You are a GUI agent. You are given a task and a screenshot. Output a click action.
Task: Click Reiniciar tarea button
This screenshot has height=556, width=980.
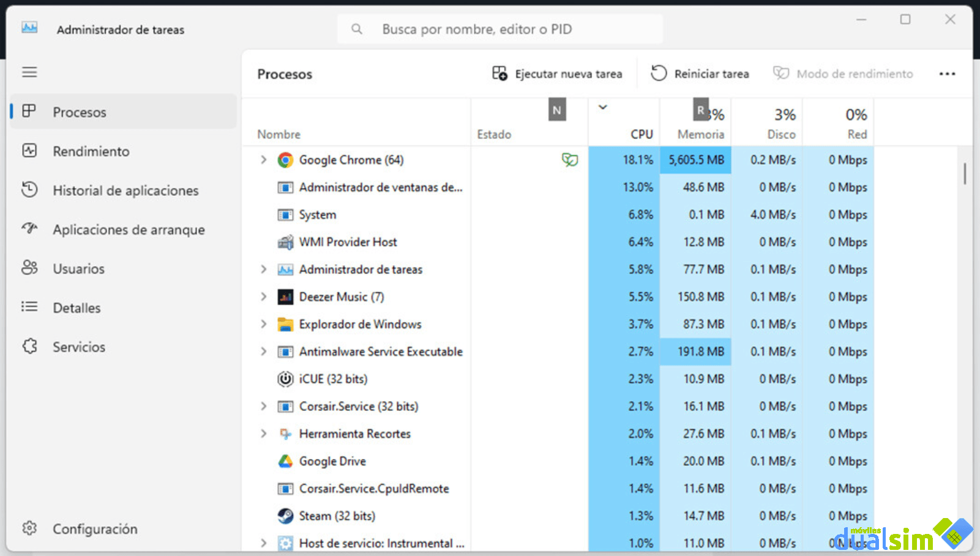700,73
